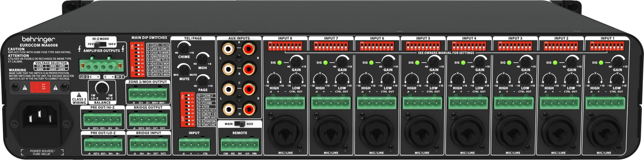Click the INPUT 3 SIG green LED
Image resolution: width=644 pixels, height=160 pixels.
coord(509,63)
